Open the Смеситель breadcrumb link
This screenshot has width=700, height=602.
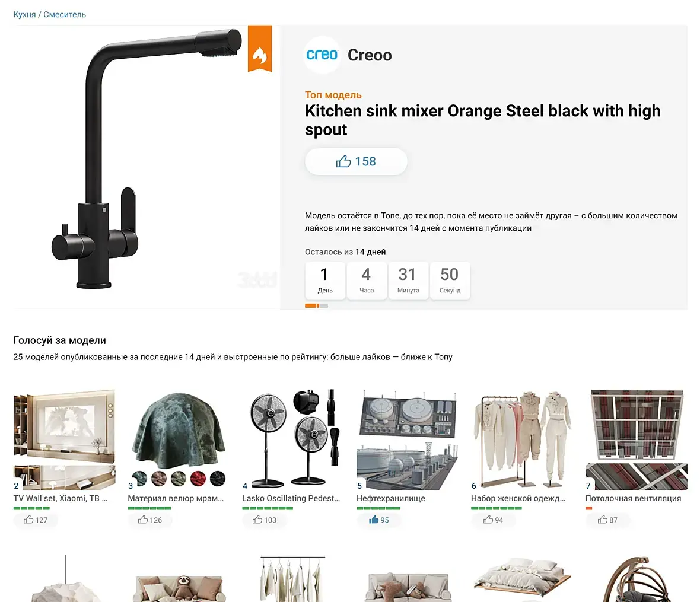pos(65,14)
